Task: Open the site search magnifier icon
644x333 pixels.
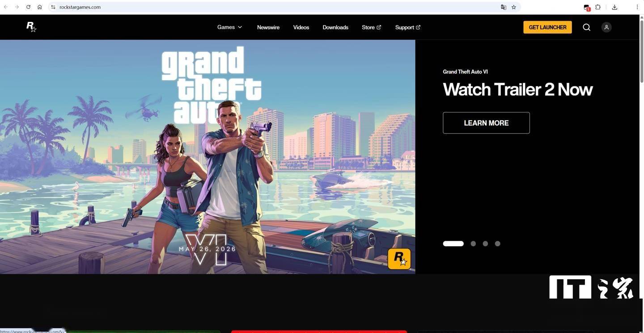Action: pos(586,27)
